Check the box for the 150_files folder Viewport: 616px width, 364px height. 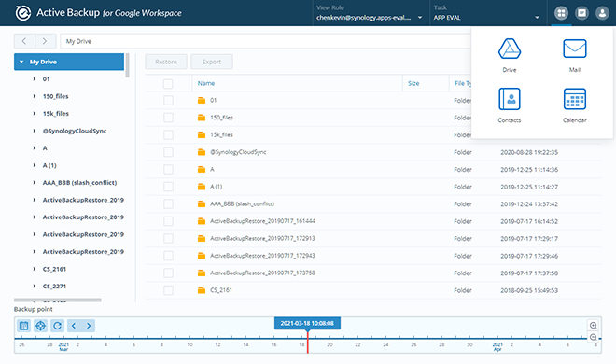(168, 118)
